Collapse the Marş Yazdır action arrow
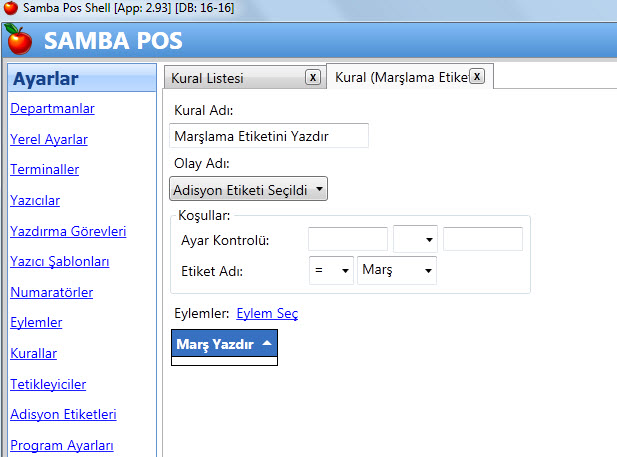This screenshot has width=617, height=457. point(266,343)
